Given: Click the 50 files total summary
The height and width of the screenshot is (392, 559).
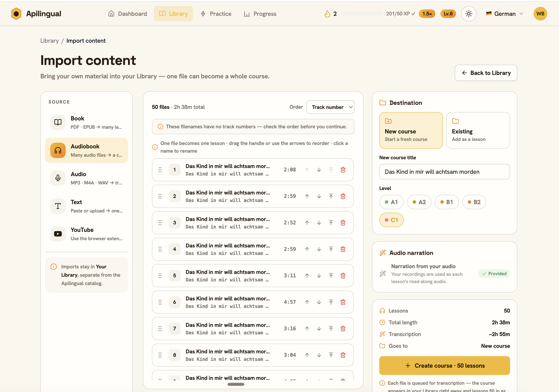Looking at the screenshot, I should pyautogui.click(x=178, y=107).
